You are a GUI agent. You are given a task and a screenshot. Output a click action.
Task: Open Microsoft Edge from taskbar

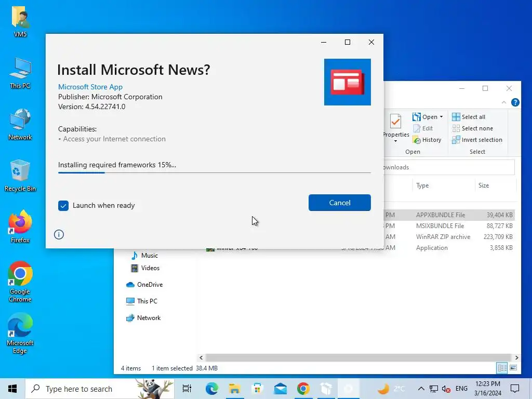point(211,389)
